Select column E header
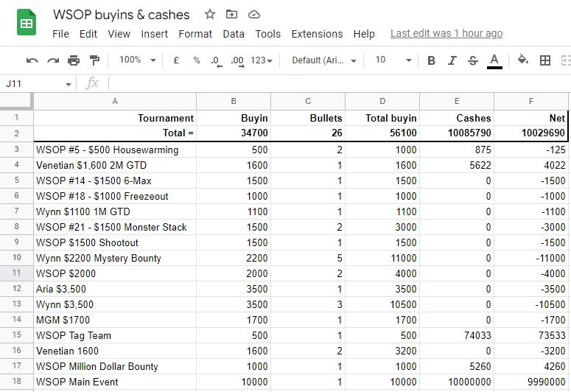The width and height of the screenshot is (571, 392). coord(457,101)
